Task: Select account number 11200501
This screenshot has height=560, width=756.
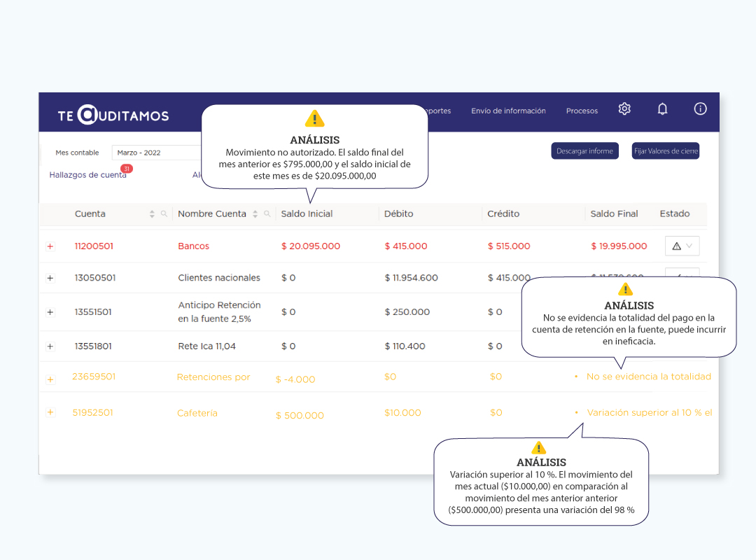Action: (94, 246)
